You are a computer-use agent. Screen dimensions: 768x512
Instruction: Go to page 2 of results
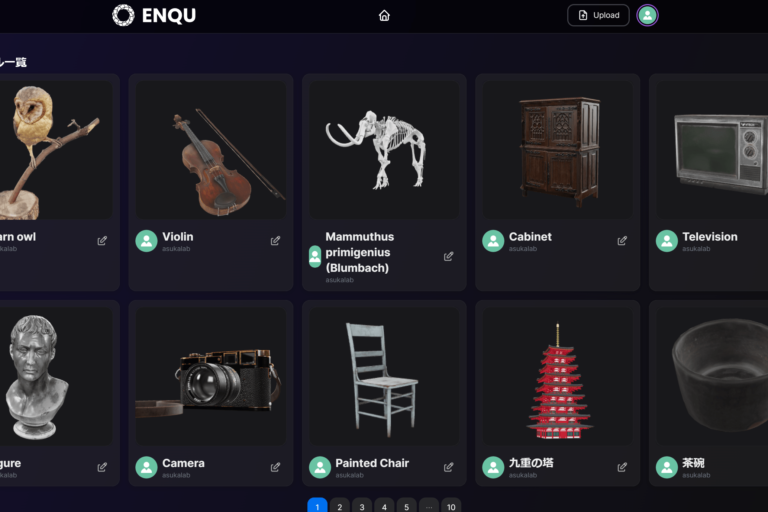[x=339, y=506]
